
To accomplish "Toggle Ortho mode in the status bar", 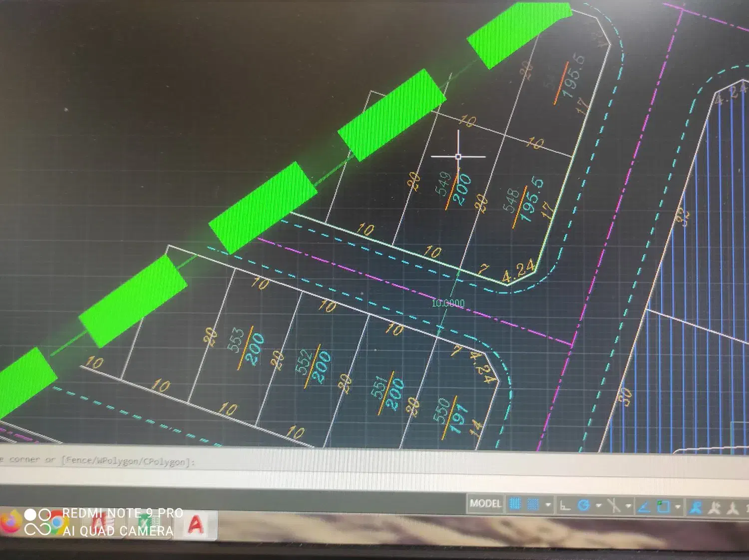I will [x=565, y=506].
